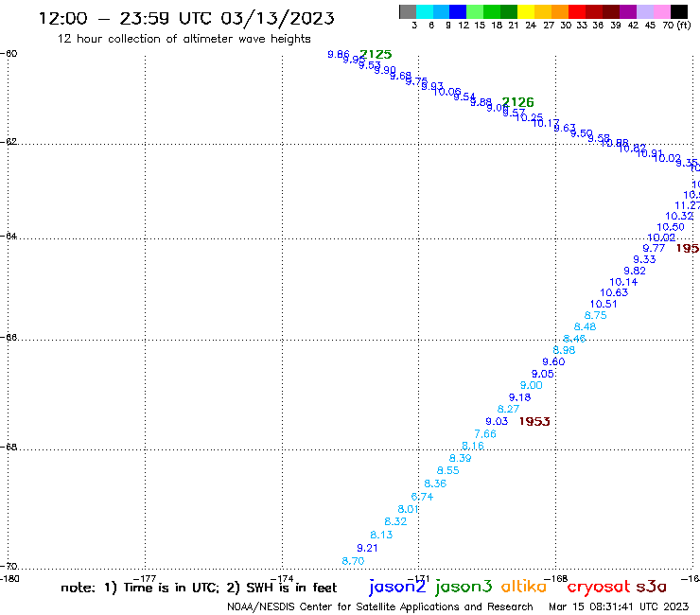Click the green pass time label "2125"

coord(376,54)
